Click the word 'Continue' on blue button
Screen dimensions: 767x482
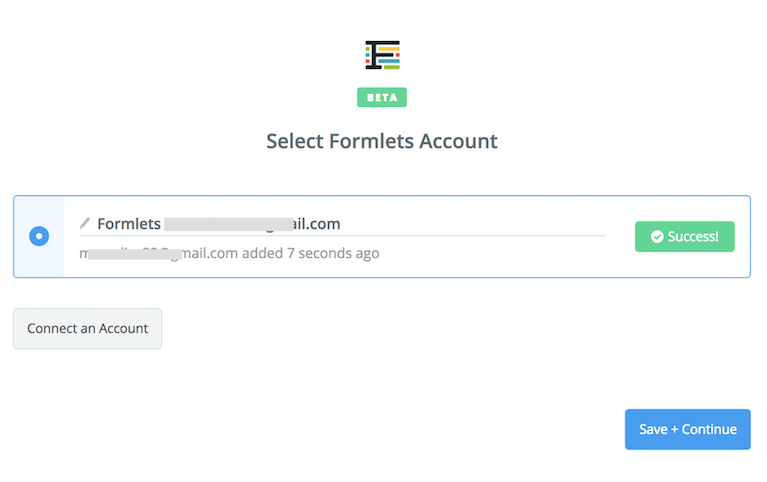pos(709,429)
